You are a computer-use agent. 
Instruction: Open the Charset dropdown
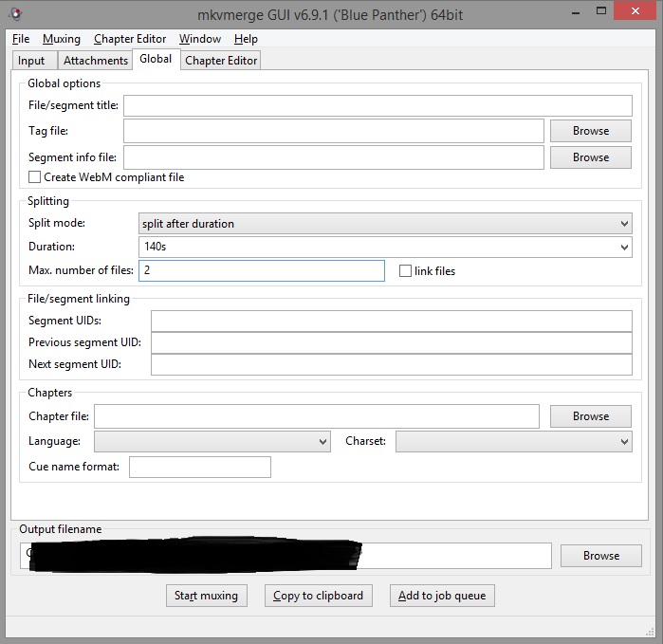[514, 441]
